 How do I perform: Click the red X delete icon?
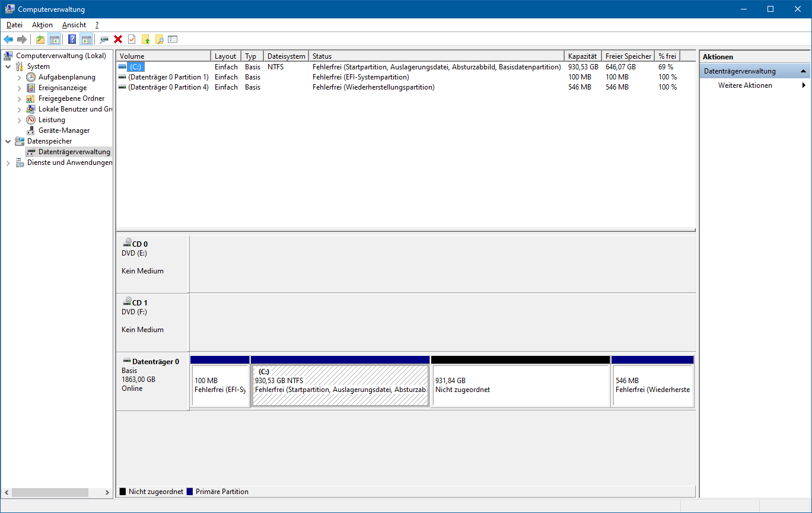[x=118, y=39]
